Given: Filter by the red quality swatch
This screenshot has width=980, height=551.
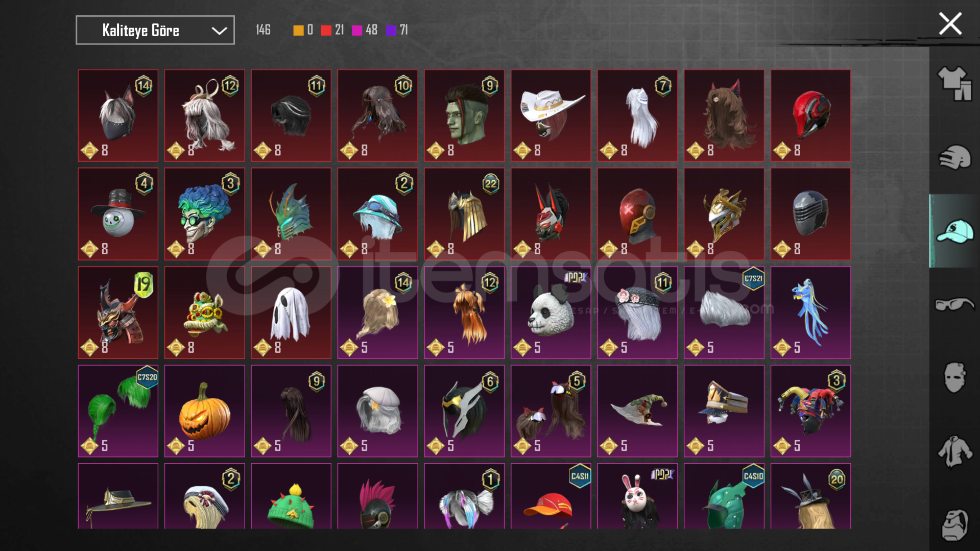Looking at the screenshot, I should point(326,31).
